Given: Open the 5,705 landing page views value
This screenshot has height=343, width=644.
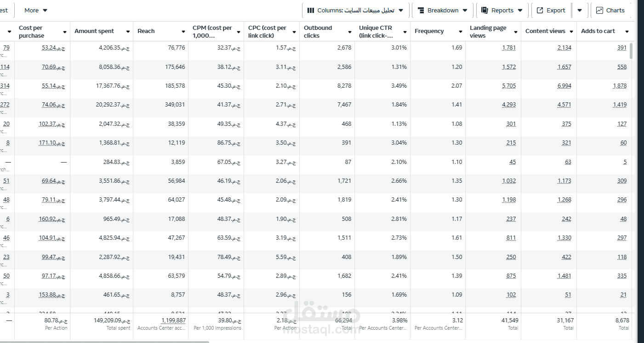Looking at the screenshot, I should pos(508,86).
